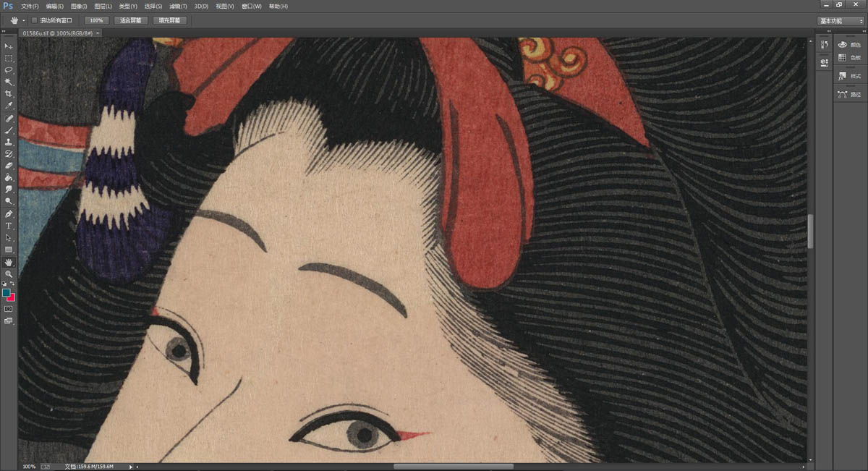Click the zoom percentage field in status bar

tap(30, 467)
